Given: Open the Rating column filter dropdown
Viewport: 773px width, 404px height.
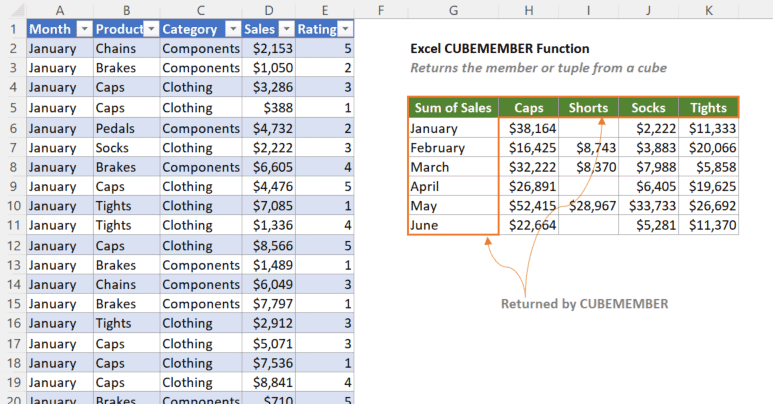Looking at the screenshot, I should (346, 29).
